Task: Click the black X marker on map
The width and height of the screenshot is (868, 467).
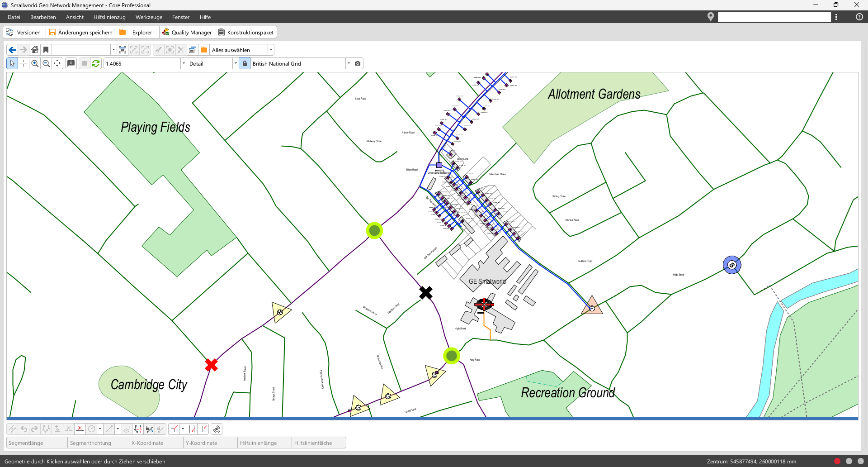Action: pyautogui.click(x=425, y=293)
